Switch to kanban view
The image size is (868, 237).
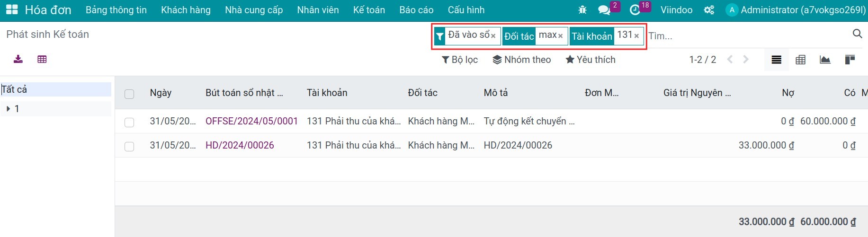[850, 60]
